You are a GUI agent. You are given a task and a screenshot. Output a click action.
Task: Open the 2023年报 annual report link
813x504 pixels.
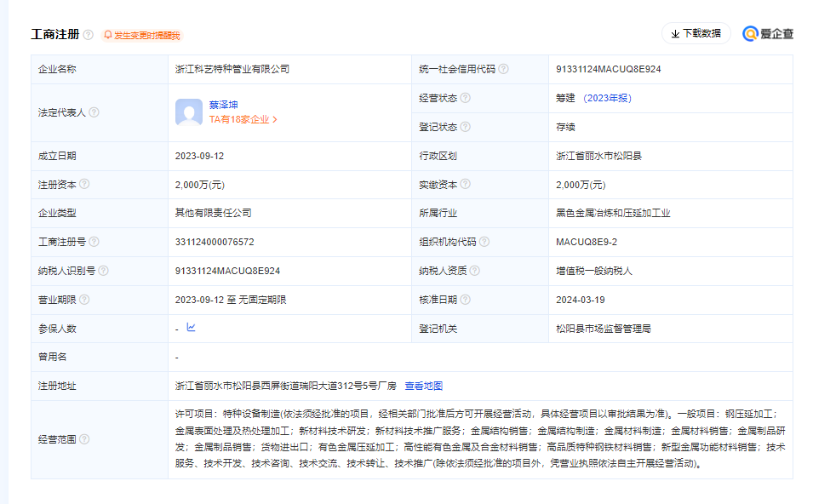(x=608, y=98)
